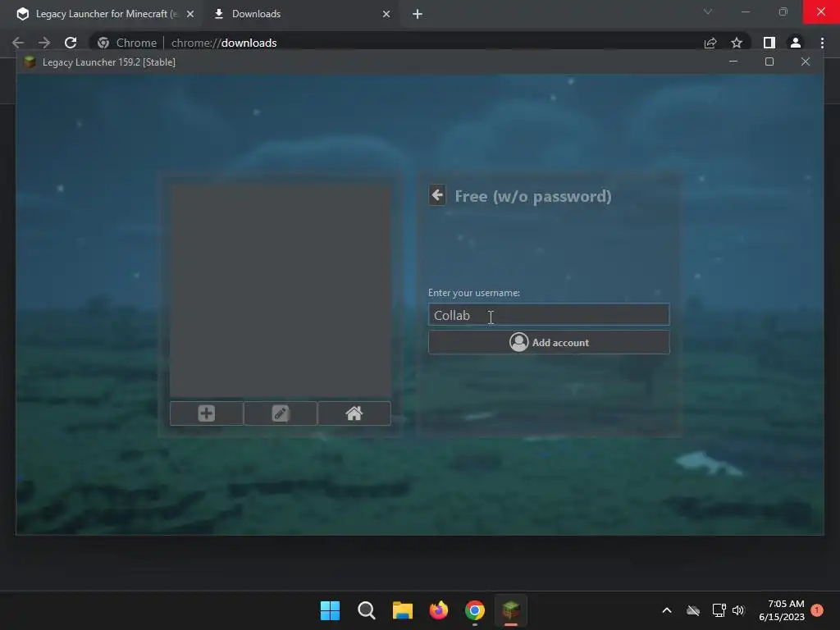Maximize the Legacy Launcher window
This screenshot has height=630, width=840.
point(769,62)
